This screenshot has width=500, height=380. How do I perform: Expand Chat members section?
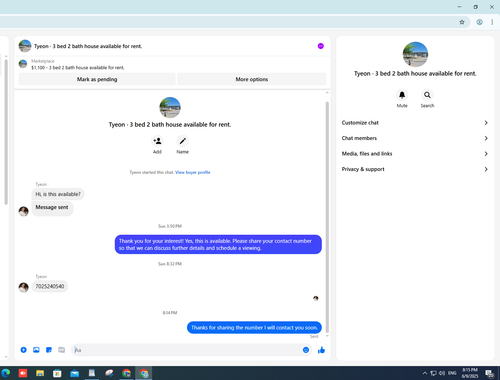pos(415,138)
